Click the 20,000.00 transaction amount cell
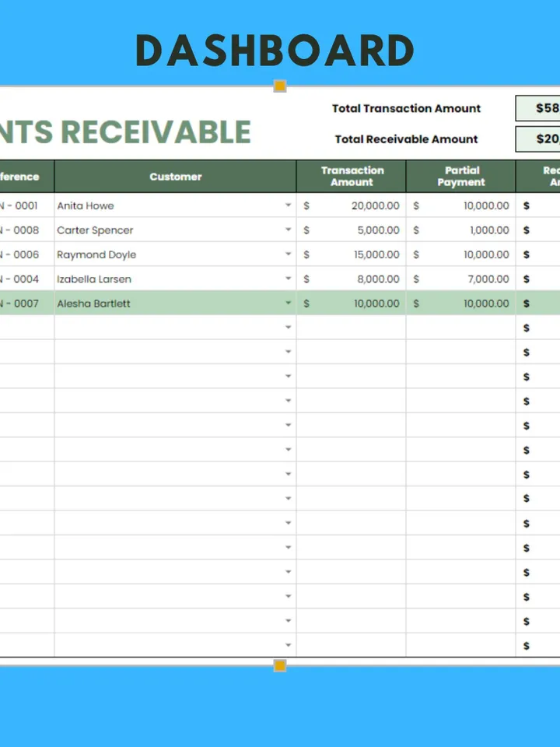560x747 pixels. [352, 205]
